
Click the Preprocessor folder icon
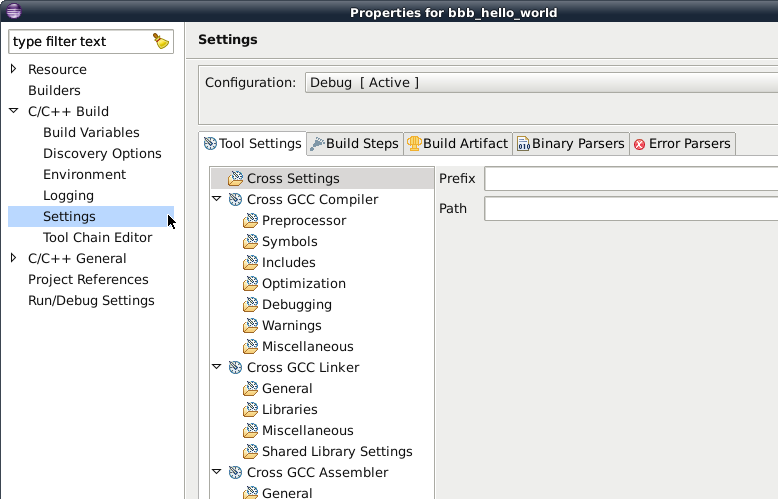click(250, 220)
